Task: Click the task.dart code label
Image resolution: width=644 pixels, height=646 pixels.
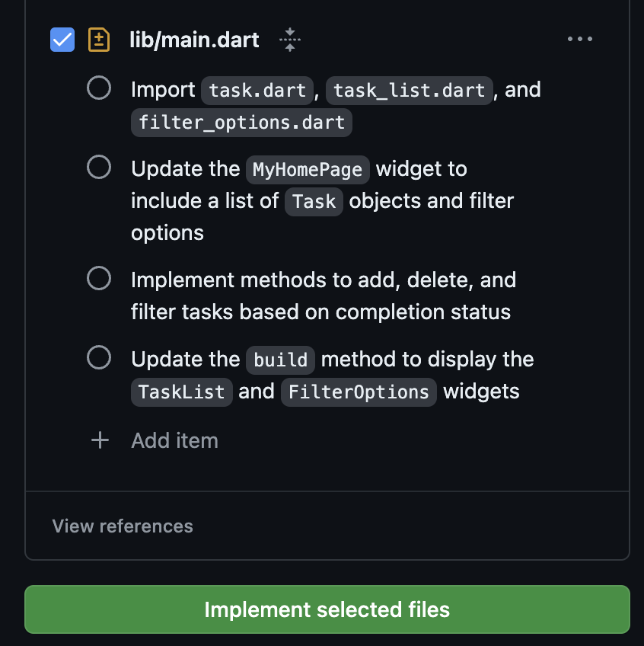Action: click(257, 91)
